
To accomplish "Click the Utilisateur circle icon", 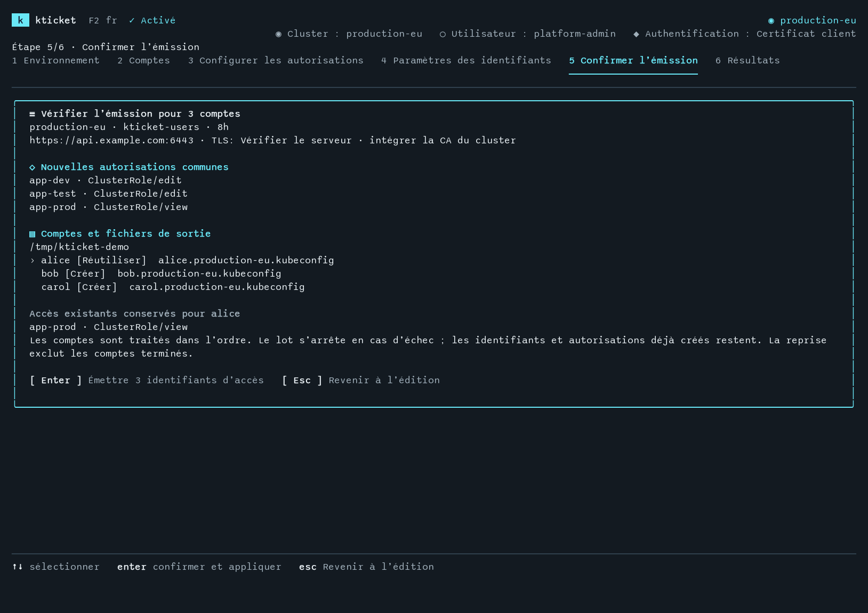I will click(443, 34).
